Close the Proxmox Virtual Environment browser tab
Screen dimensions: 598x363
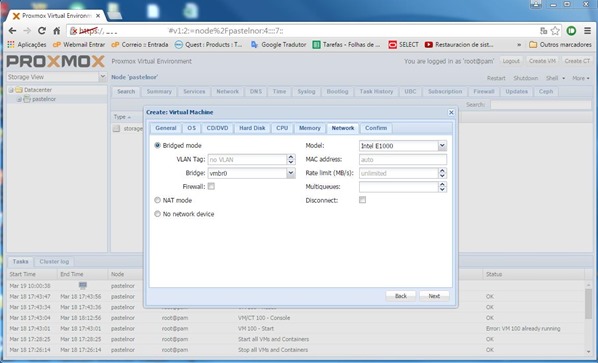(x=98, y=16)
